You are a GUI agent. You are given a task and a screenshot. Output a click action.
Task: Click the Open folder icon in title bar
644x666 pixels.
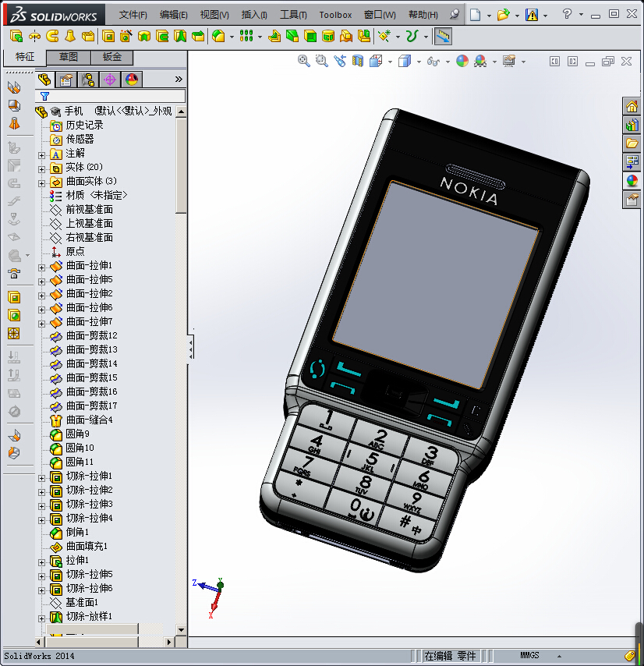[x=503, y=15]
